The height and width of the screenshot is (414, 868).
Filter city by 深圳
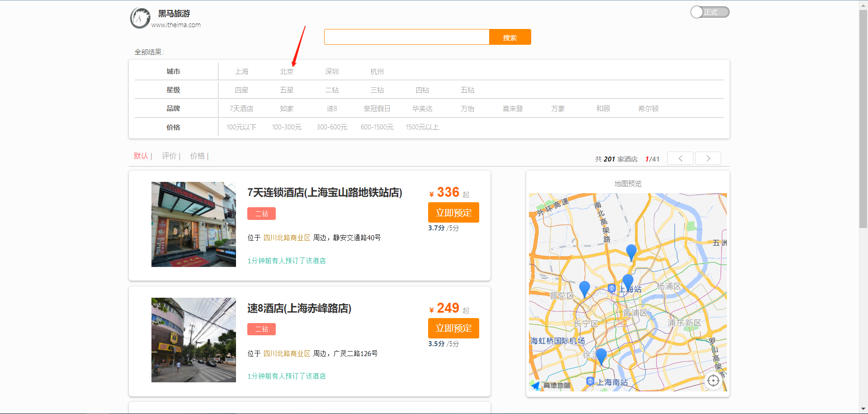coord(332,71)
